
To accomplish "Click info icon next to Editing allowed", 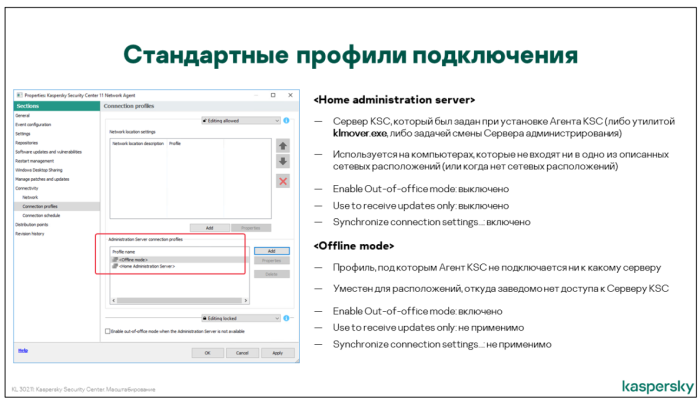I will [x=286, y=121].
